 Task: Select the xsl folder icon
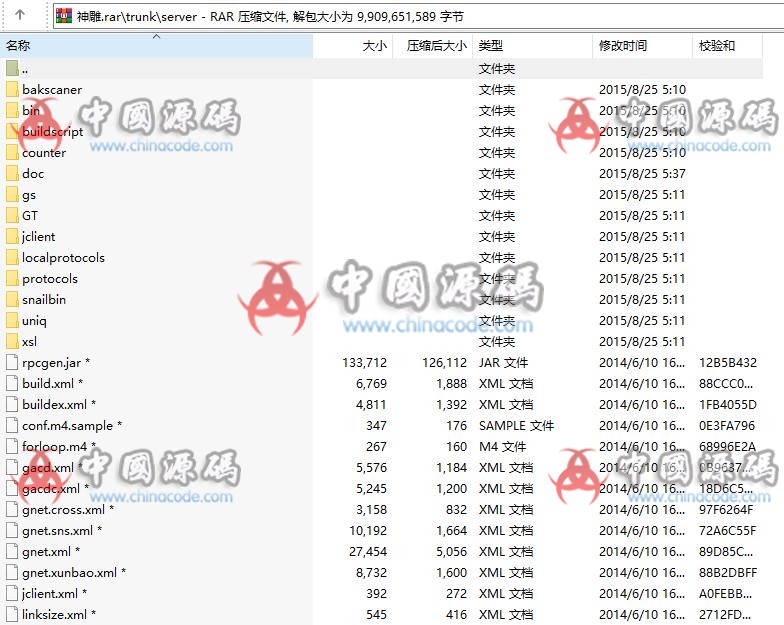click(x=12, y=342)
